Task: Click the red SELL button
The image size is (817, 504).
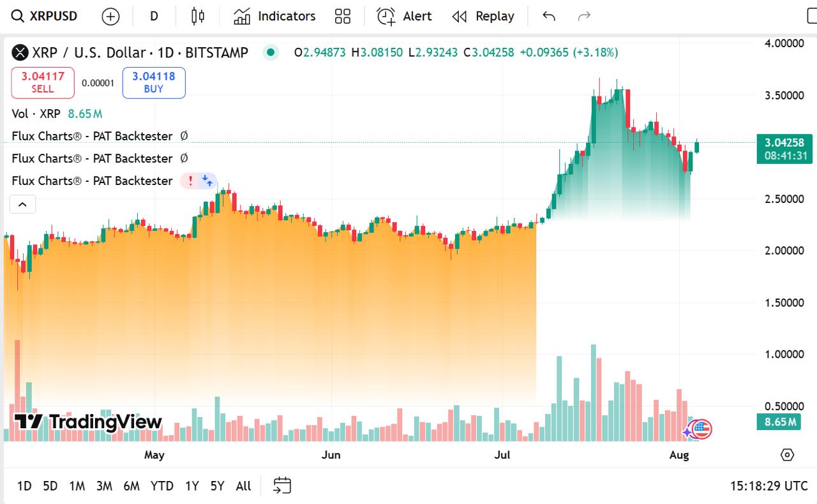Action: click(43, 82)
